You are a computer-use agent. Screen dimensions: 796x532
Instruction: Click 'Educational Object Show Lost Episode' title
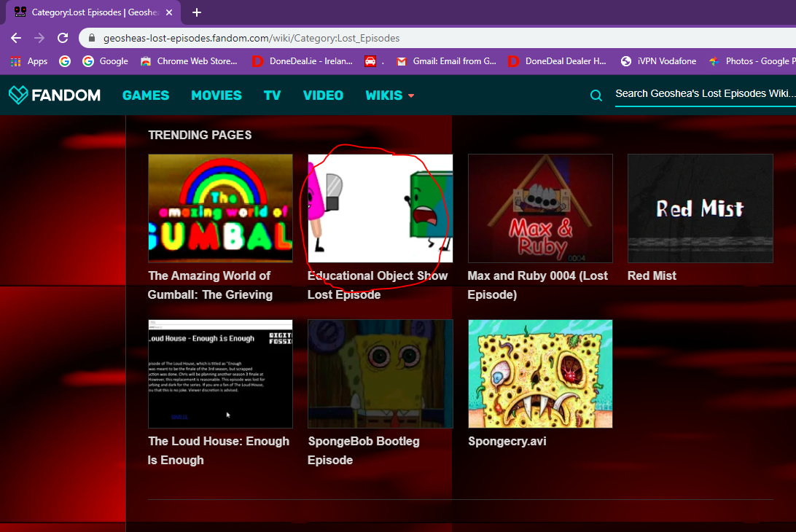378,285
